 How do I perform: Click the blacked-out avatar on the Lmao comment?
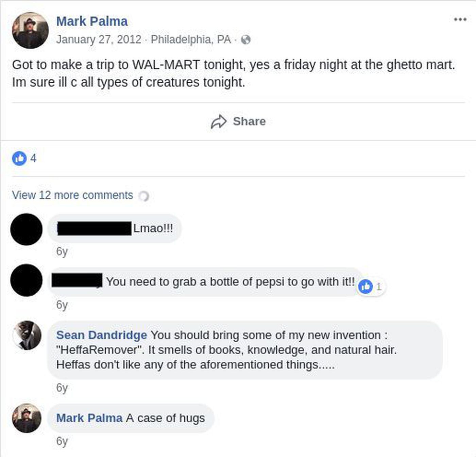(x=27, y=229)
